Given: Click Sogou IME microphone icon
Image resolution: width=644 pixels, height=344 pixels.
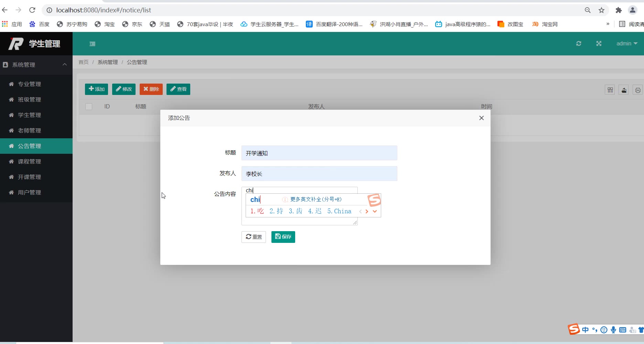Looking at the screenshot, I should 613,330.
